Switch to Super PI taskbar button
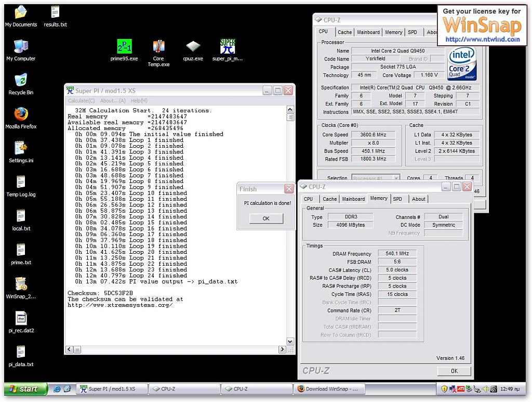This screenshot has width=532, height=402. point(112,389)
